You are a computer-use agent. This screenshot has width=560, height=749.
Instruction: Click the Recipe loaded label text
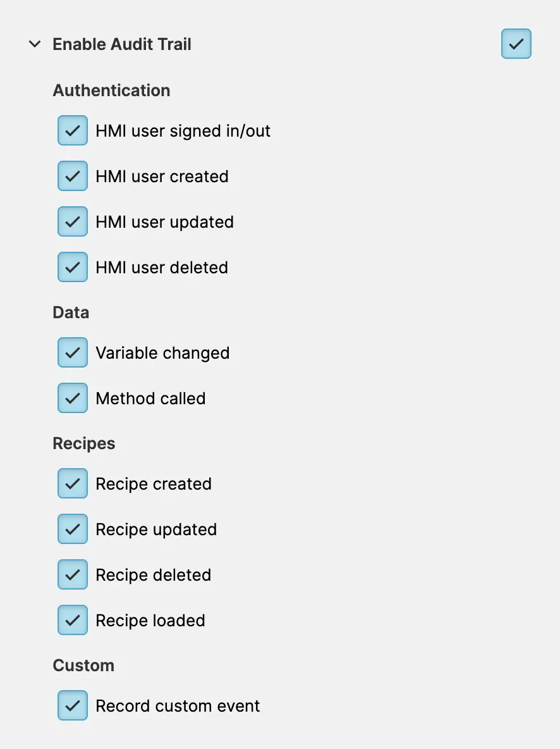point(150,621)
